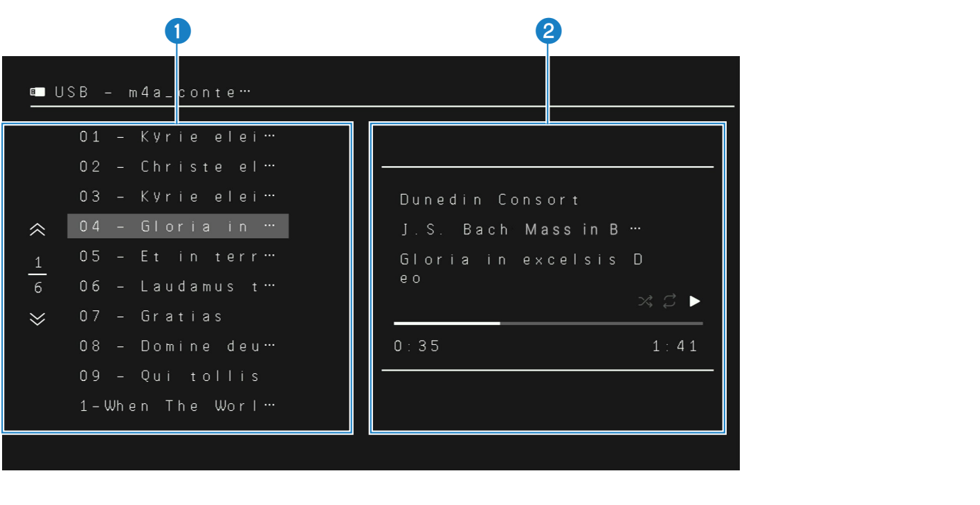The height and width of the screenshot is (505, 980).
Task: Select track 08 - Domine deu…
Action: [178, 346]
